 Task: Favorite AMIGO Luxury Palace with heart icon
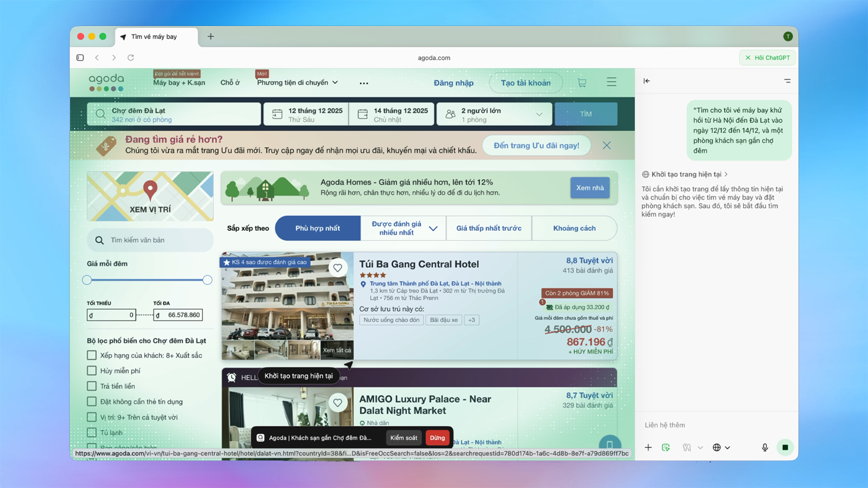click(x=337, y=402)
